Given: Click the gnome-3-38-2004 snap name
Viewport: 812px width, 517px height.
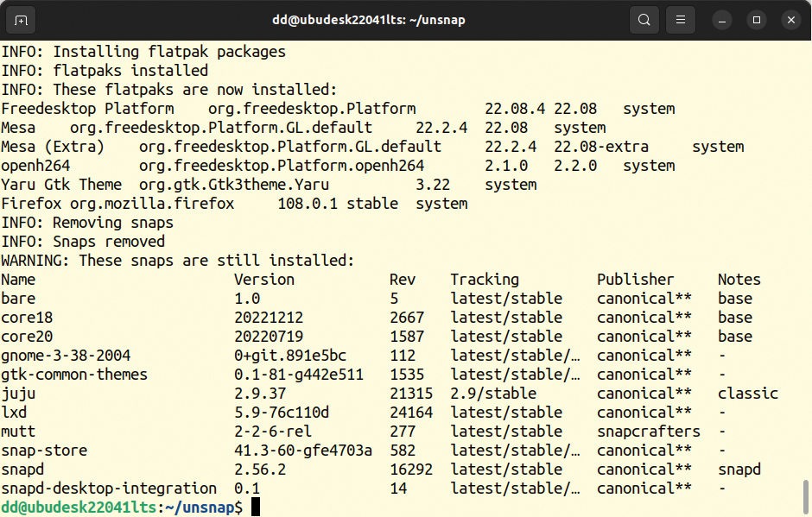Looking at the screenshot, I should pos(66,356).
